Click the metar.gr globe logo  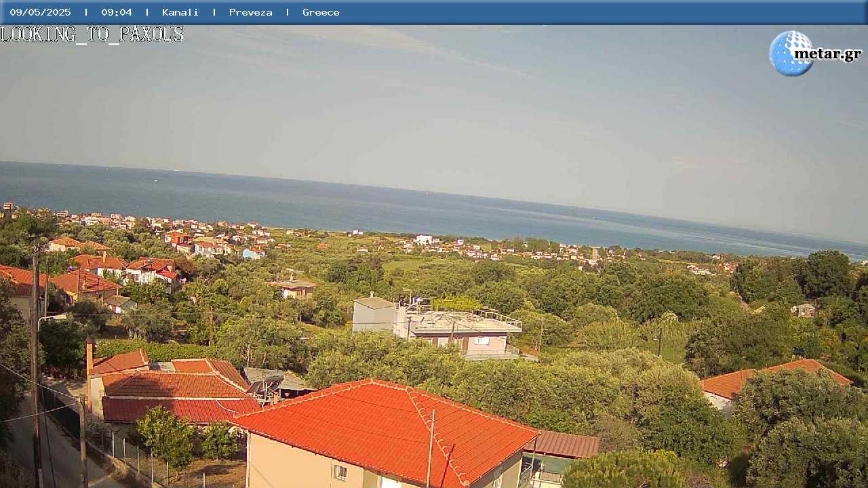point(791,53)
